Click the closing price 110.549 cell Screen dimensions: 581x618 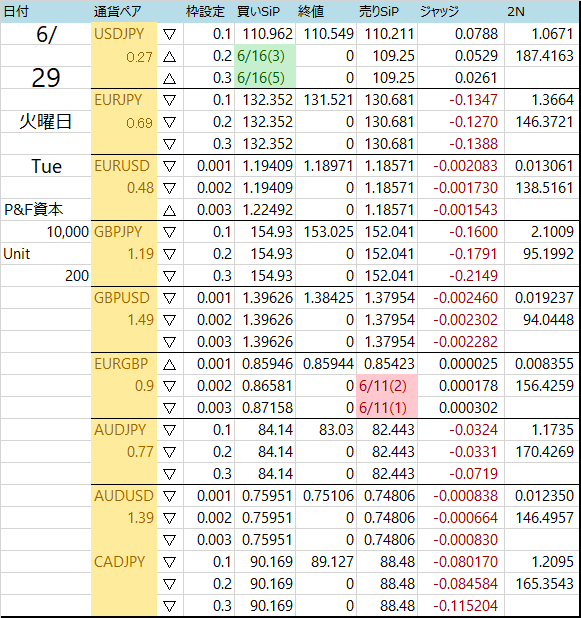(x=326, y=34)
